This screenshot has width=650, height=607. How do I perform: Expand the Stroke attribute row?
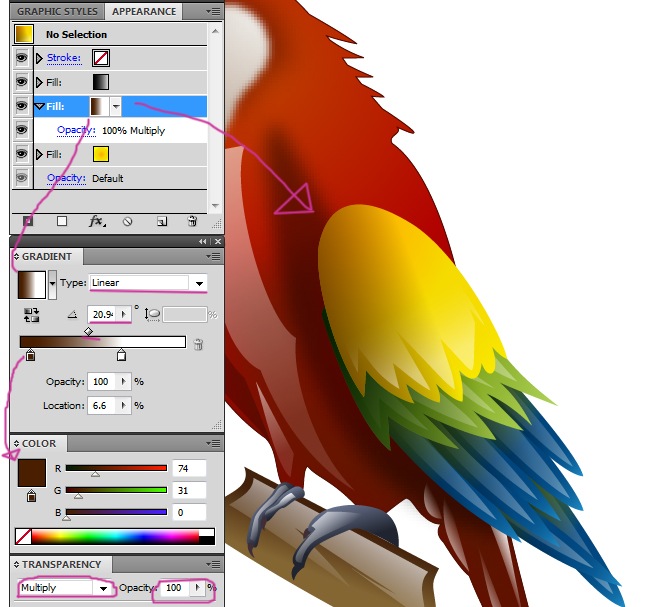(x=39, y=58)
